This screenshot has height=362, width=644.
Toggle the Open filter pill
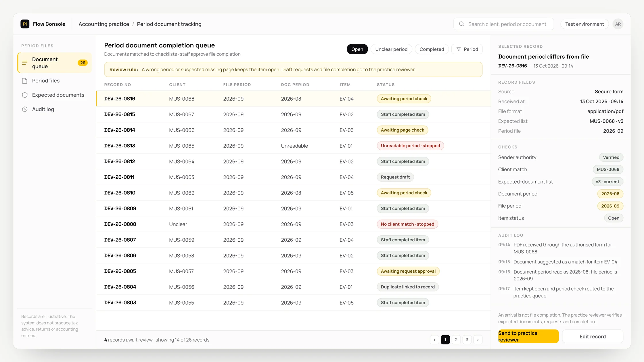357,49
